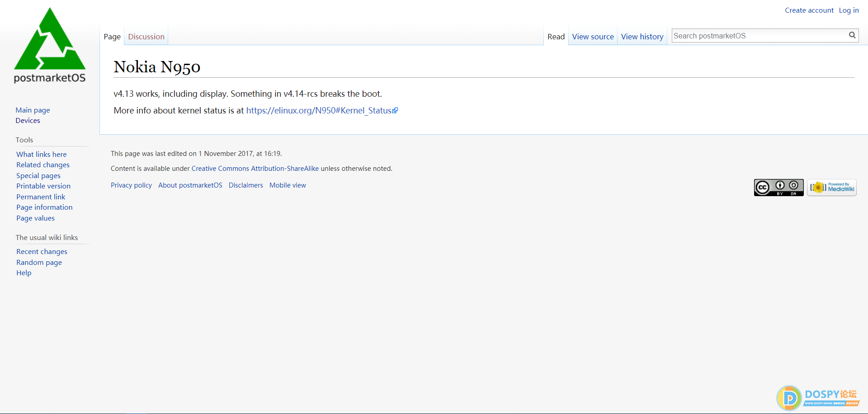Viewport: 868px width, 414px height.
Task: Open the Powered by MediaWiki badge
Action: click(832, 188)
